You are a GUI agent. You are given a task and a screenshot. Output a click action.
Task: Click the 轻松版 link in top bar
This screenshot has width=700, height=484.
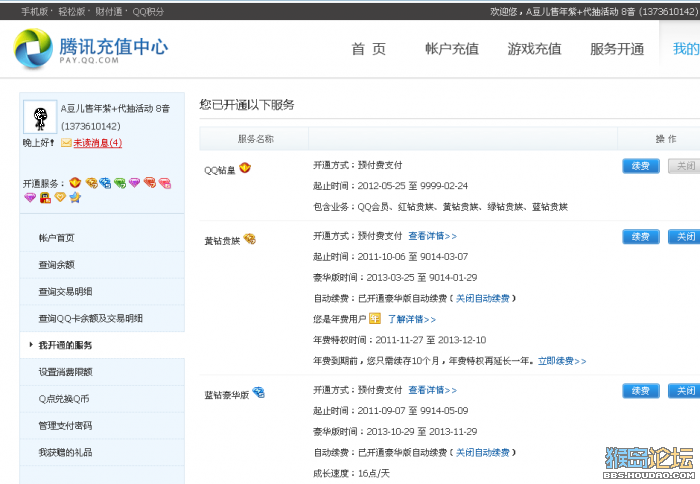71,12
